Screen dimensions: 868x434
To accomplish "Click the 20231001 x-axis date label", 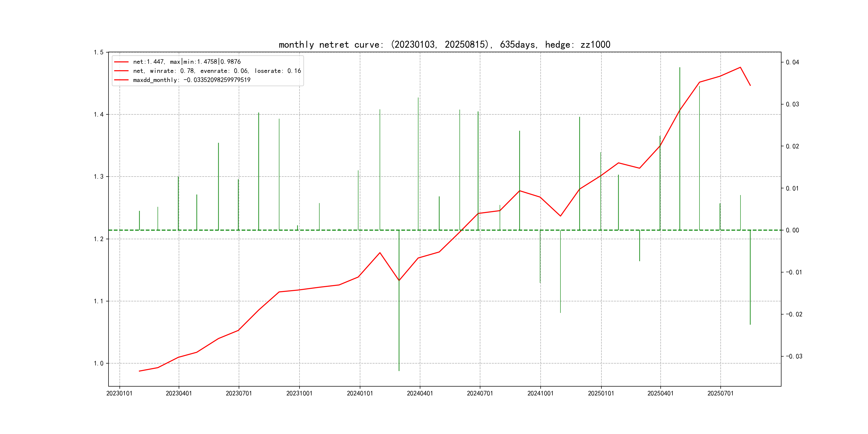I will pos(299,393).
